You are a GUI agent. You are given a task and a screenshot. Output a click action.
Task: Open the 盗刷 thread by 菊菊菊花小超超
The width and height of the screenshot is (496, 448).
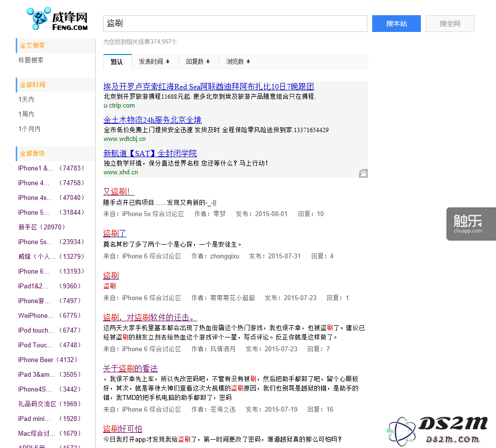(x=111, y=276)
